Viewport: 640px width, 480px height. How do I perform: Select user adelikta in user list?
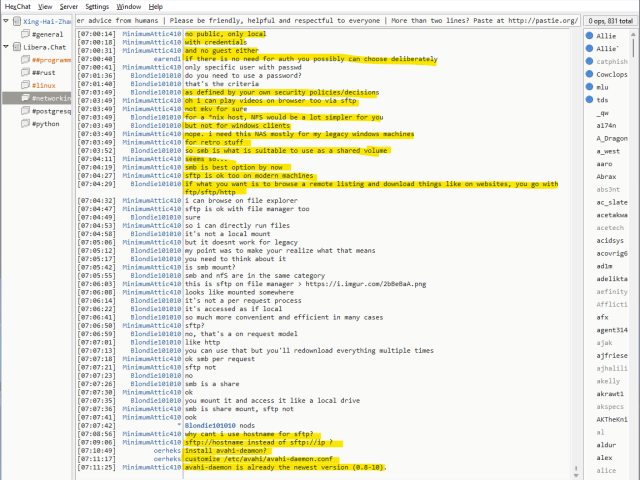(x=612, y=279)
